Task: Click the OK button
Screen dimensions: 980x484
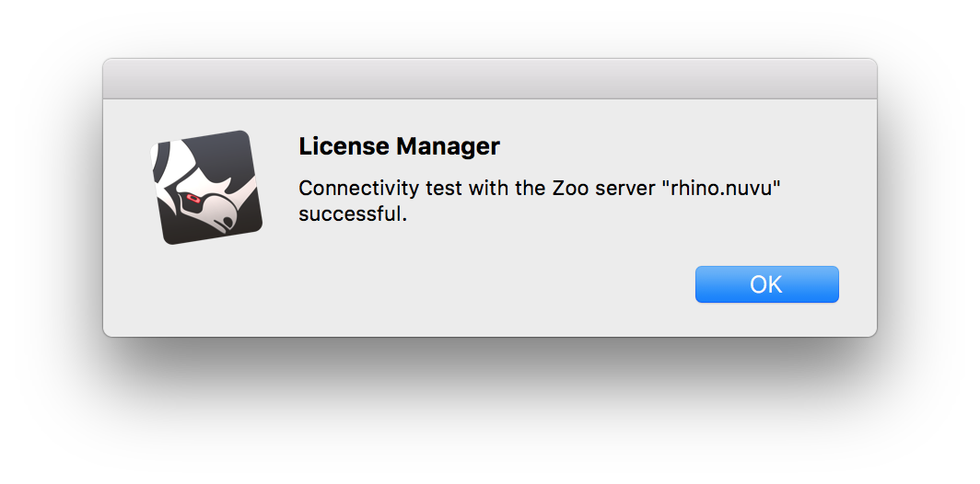Action: (767, 284)
